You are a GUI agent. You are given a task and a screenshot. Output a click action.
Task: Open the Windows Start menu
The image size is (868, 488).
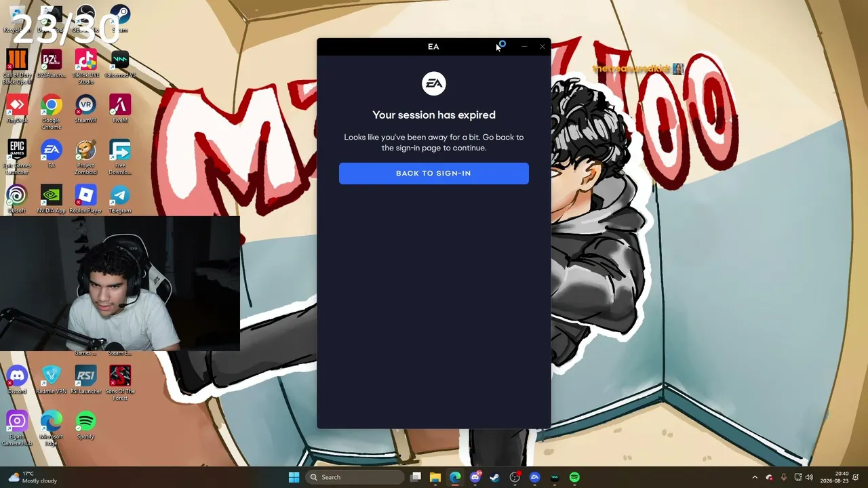[x=294, y=477]
